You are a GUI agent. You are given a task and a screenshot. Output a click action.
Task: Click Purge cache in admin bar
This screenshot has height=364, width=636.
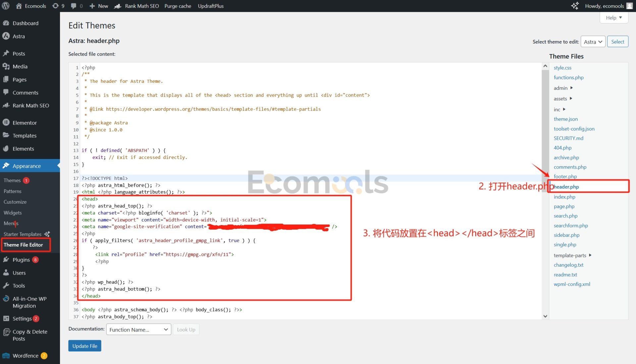178,6
